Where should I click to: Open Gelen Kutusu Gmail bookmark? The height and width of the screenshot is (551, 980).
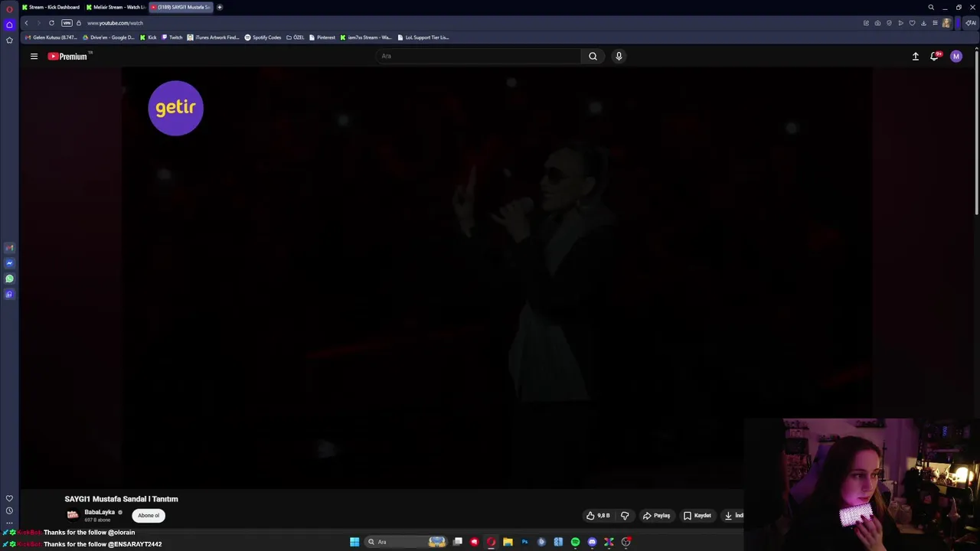pyautogui.click(x=51, y=37)
